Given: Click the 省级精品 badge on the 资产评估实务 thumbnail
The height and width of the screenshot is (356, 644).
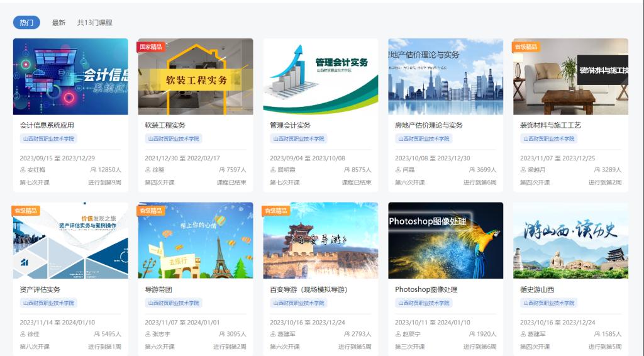Looking at the screenshot, I should (x=26, y=211).
